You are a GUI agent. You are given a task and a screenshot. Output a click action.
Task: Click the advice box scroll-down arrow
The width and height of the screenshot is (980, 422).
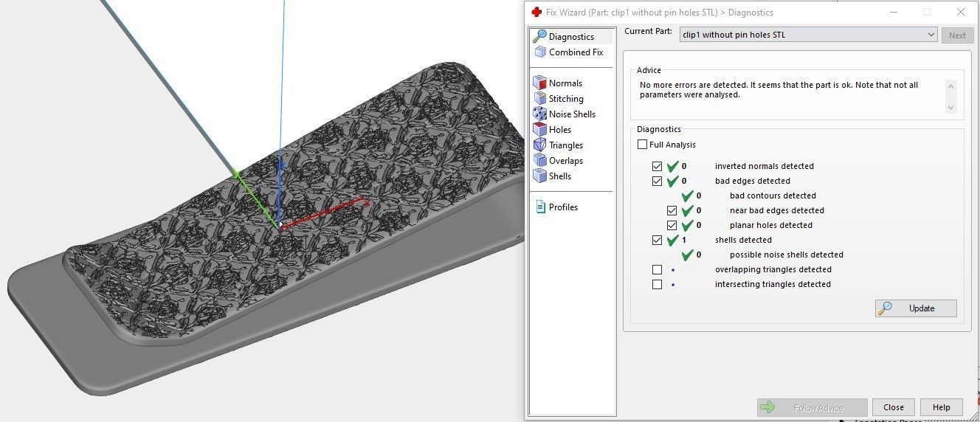[950, 107]
